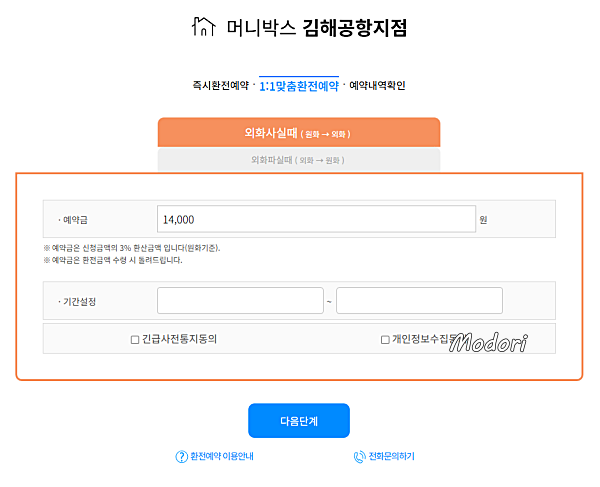Click the blue 다음단계 button

tap(299, 420)
